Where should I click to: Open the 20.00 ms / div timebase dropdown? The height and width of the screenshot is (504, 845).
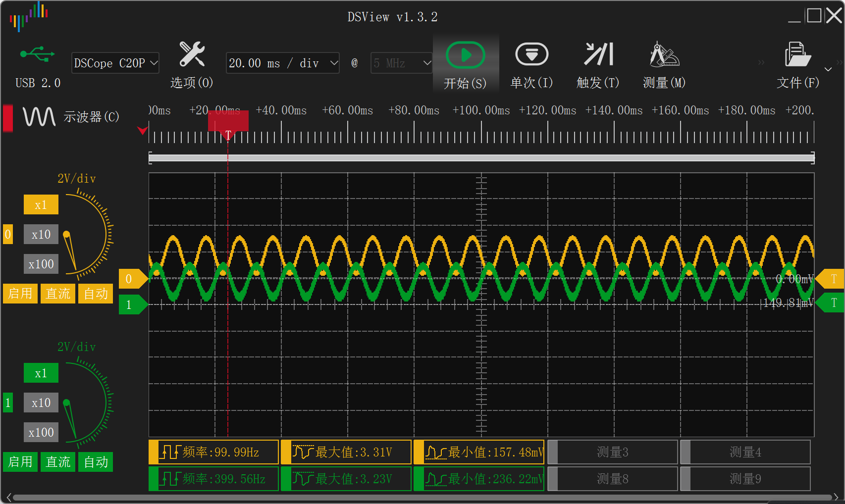283,63
